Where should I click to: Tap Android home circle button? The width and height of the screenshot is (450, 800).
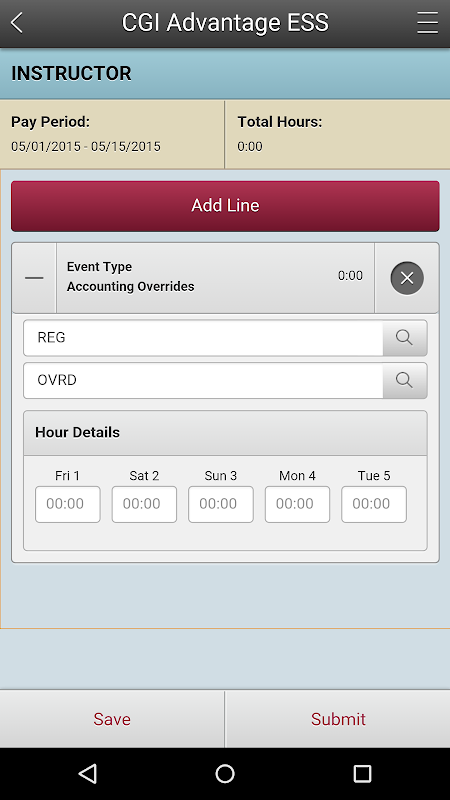(x=225, y=773)
